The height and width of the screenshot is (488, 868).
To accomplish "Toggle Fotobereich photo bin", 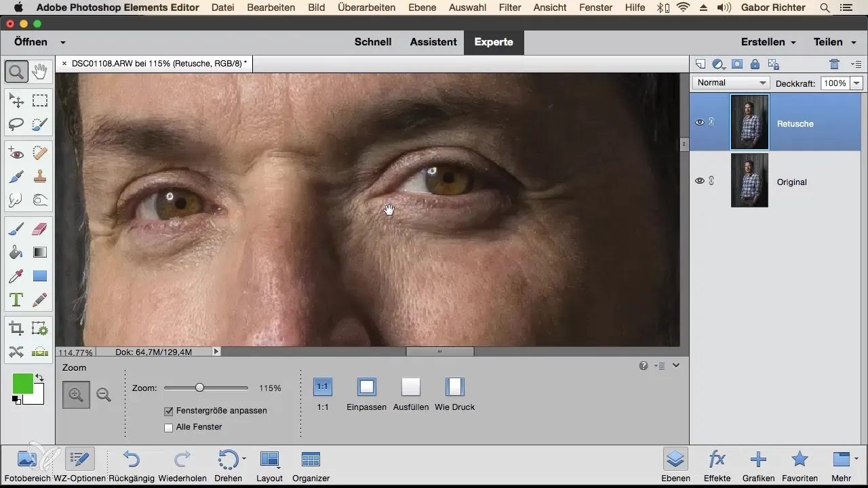I will (x=27, y=466).
